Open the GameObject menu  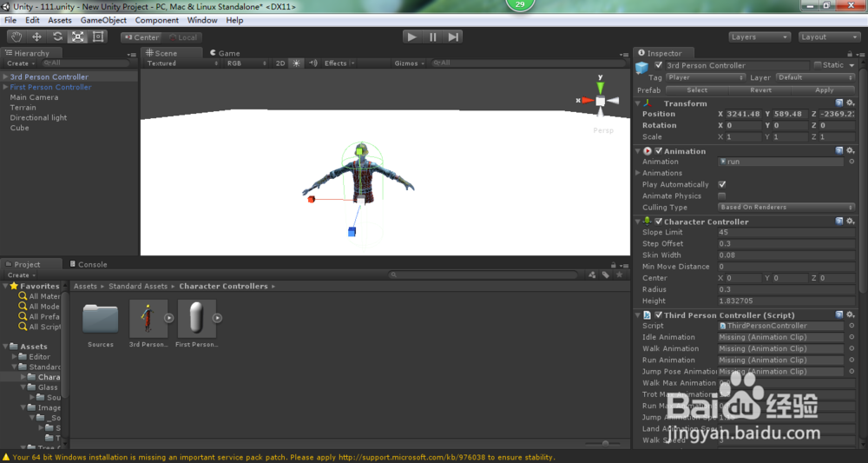103,20
